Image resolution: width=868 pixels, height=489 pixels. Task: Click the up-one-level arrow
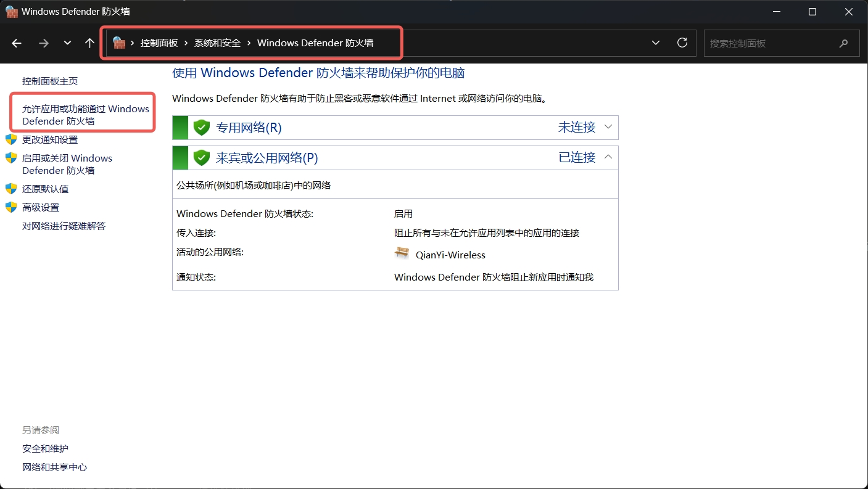pyautogui.click(x=90, y=43)
